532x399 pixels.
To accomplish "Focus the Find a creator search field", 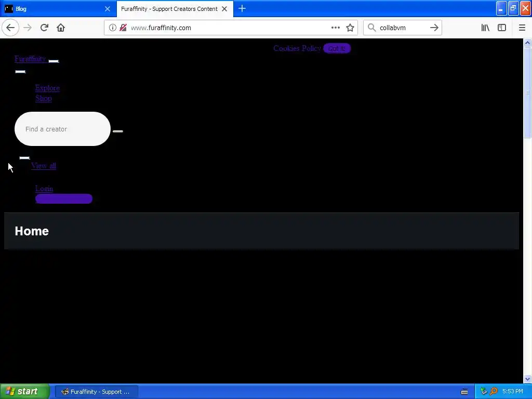I will (x=62, y=129).
